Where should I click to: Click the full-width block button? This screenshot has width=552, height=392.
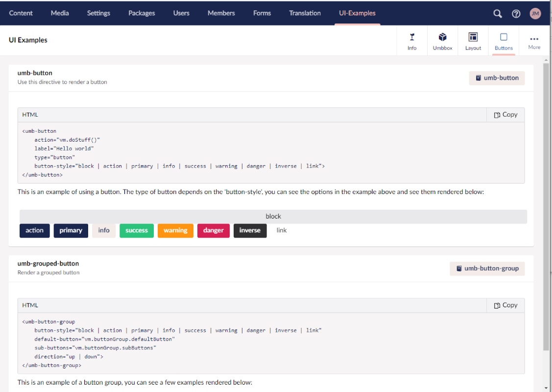tap(273, 216)
